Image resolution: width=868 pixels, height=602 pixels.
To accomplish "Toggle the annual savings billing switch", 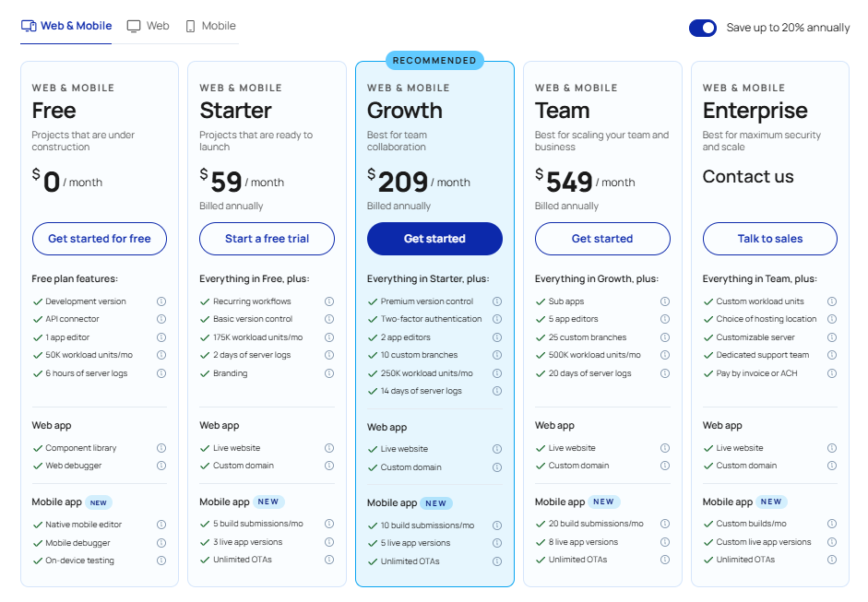I will click(x=703, y=28).
